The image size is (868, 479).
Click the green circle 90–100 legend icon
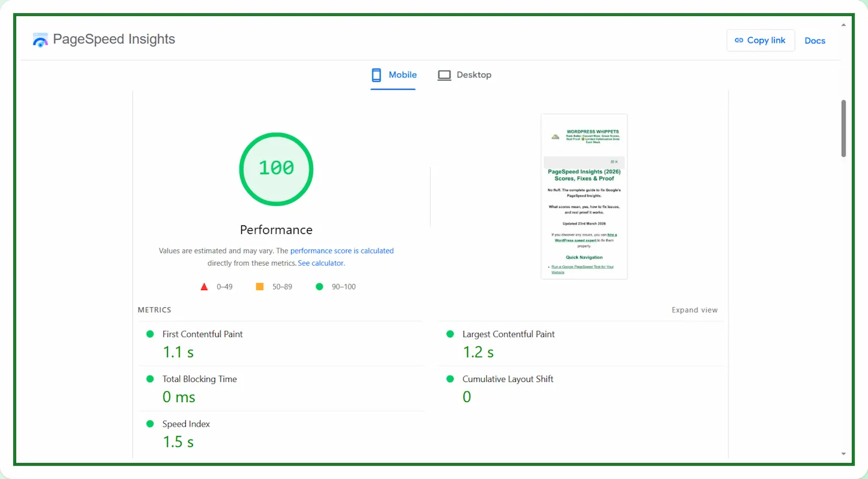click(319, 286)
